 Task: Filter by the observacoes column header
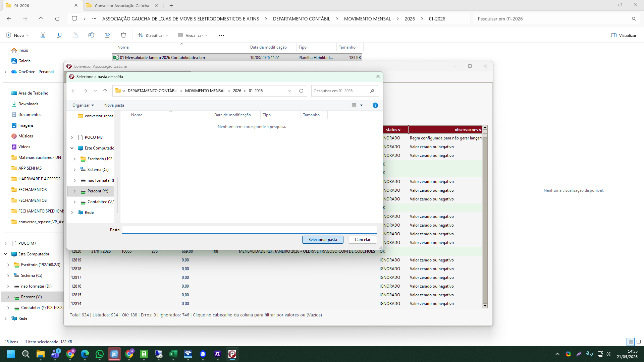tap(446, 130)
